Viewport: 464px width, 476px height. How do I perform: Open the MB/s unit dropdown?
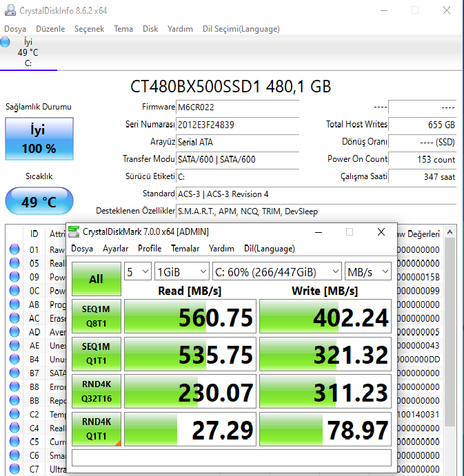point(367,271)
